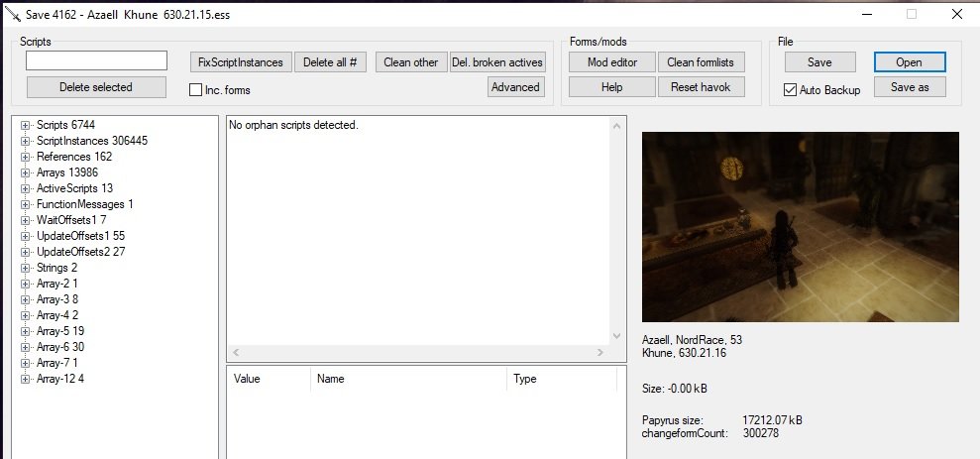Save the current file
This screenshot has height=459, width=980.
[x=819, y=62]
